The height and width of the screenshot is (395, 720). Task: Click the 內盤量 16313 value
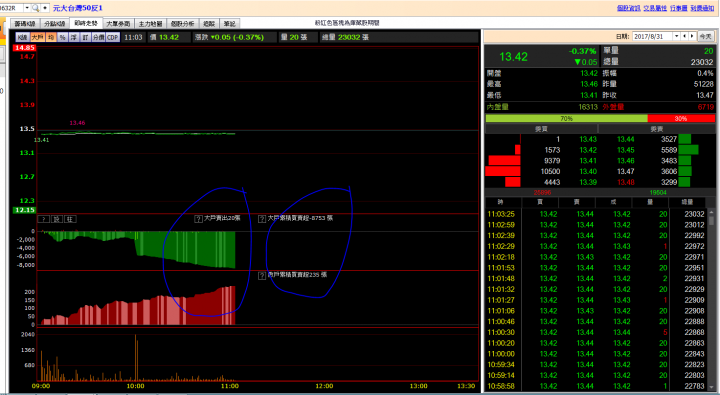coord(588,107)
